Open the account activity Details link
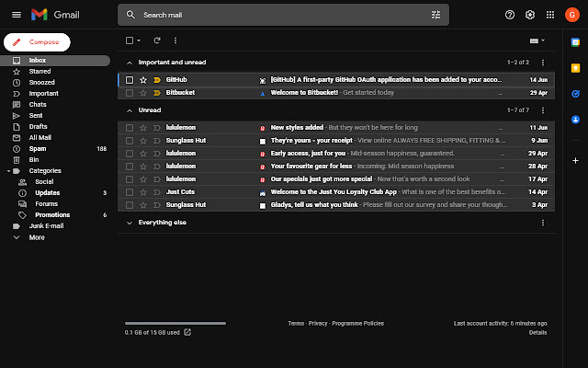Viewport: 588px width, 368px height. click(x=537, y=332)
